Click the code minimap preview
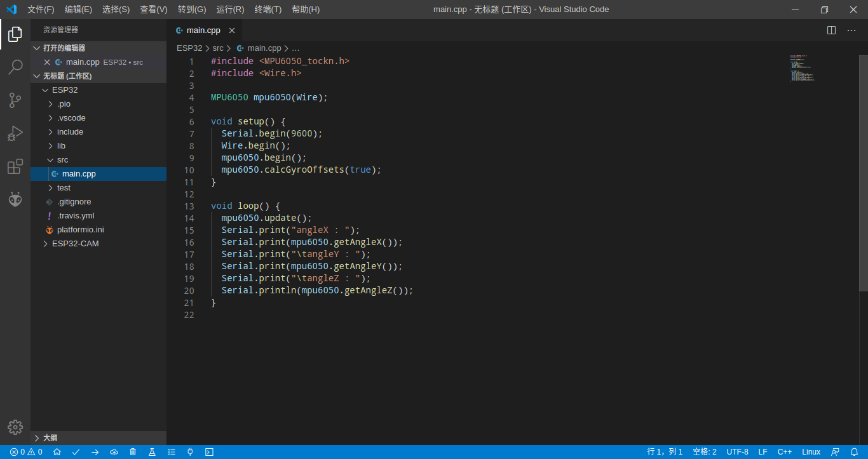The height and width of the screenshot is (459, 868). coord(803,68)
